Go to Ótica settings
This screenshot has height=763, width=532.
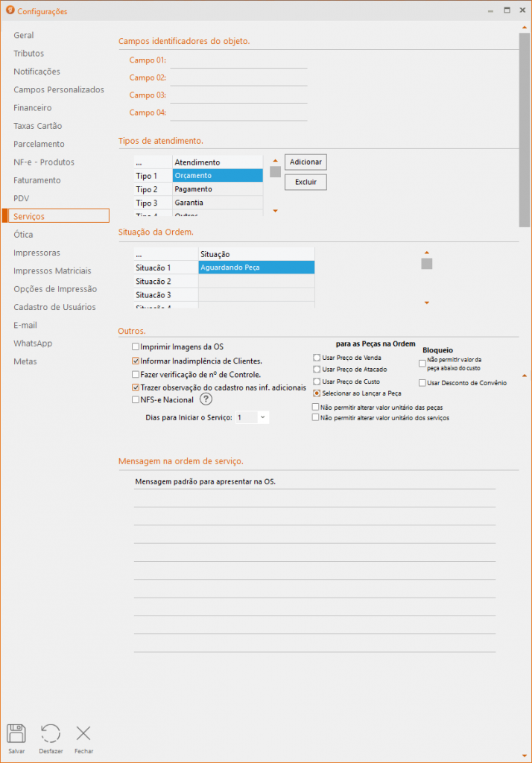(x=23, y=235)
